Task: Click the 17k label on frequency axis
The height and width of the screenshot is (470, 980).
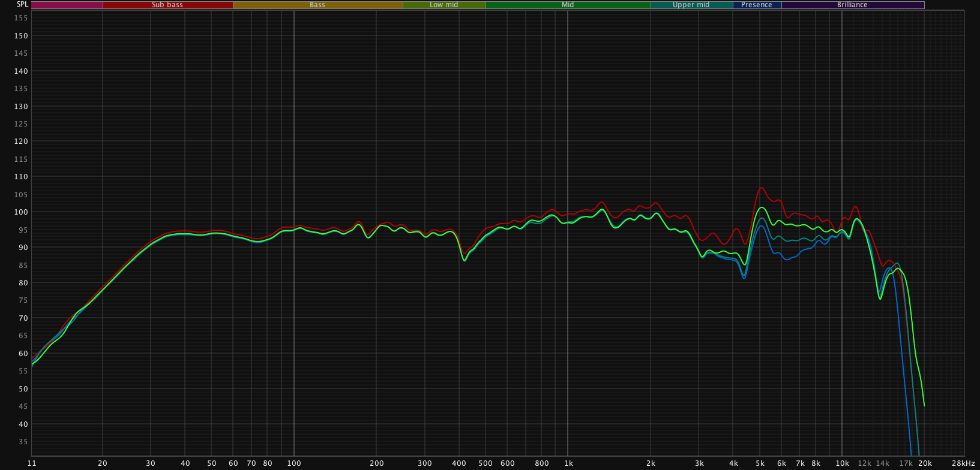Action: click(x=905, y=463)
